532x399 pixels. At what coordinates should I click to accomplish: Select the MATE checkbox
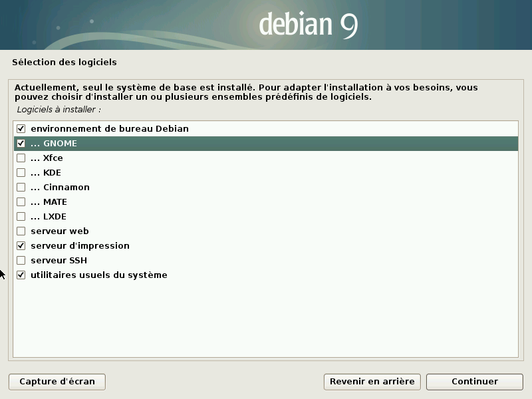tap(21, 201)
